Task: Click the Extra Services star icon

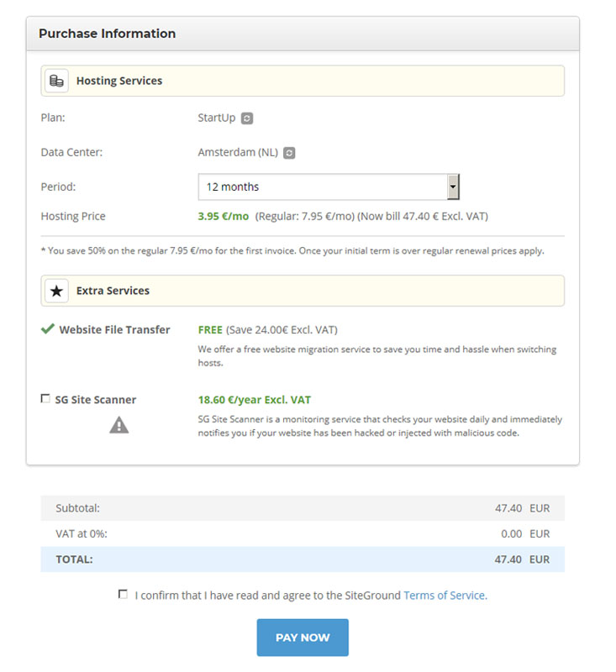Action: 56,291
